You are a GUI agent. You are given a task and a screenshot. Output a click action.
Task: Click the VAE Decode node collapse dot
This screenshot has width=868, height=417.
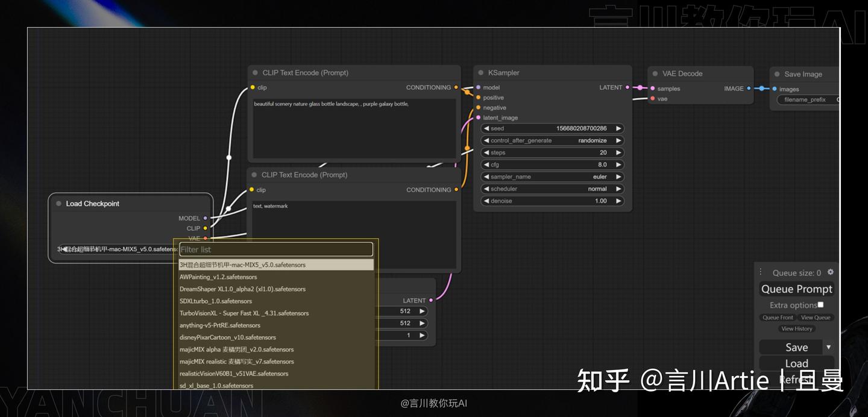click(655, 74)
